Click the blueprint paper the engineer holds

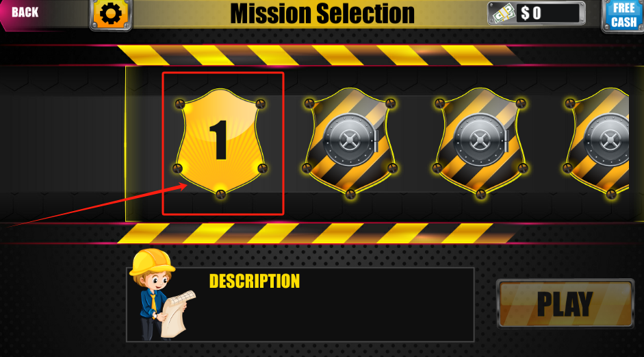coord(178,313)
